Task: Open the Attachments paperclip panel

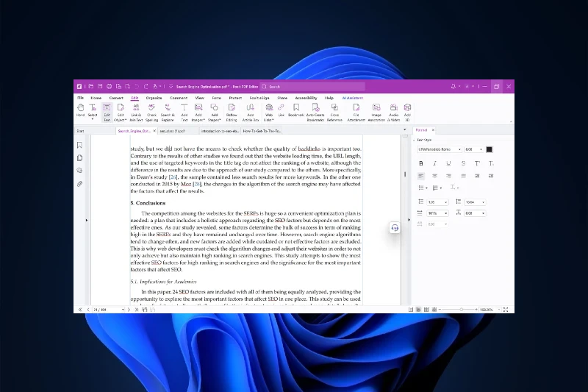Action: pos(79,184)
